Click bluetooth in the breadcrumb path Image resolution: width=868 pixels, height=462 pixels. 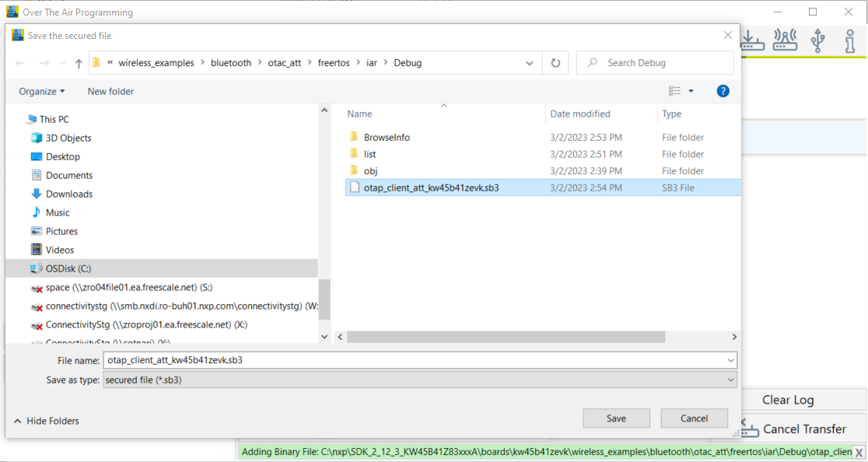tap(231, 62)
